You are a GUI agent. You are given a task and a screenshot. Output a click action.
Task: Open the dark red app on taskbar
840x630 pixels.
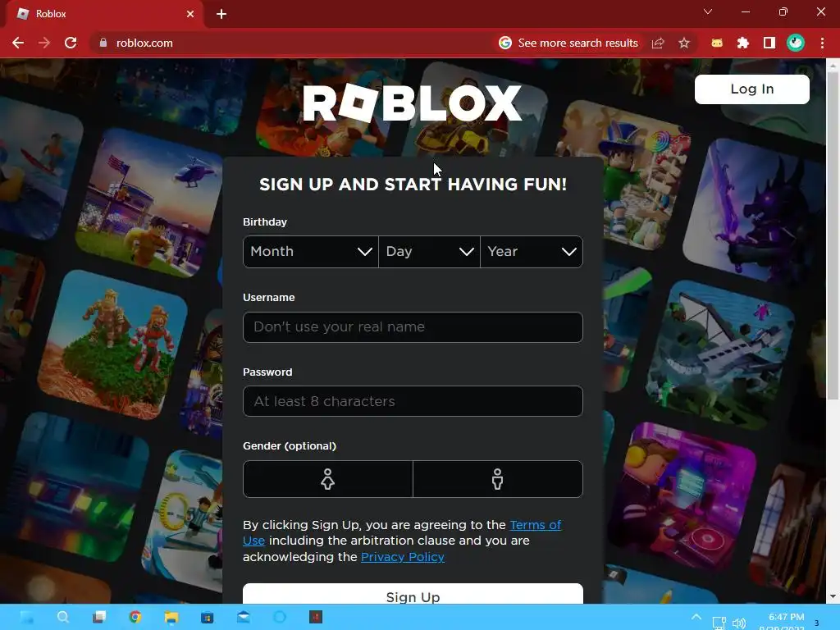316,617
